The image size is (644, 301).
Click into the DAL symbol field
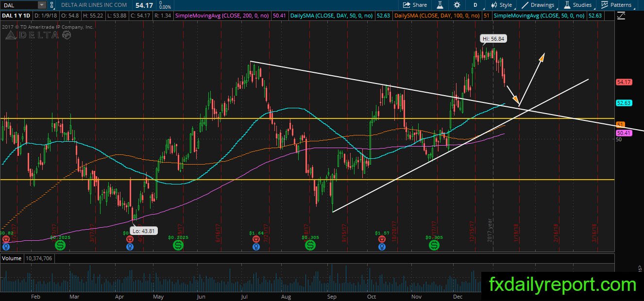pyautogui.click(x=18, y=5)
